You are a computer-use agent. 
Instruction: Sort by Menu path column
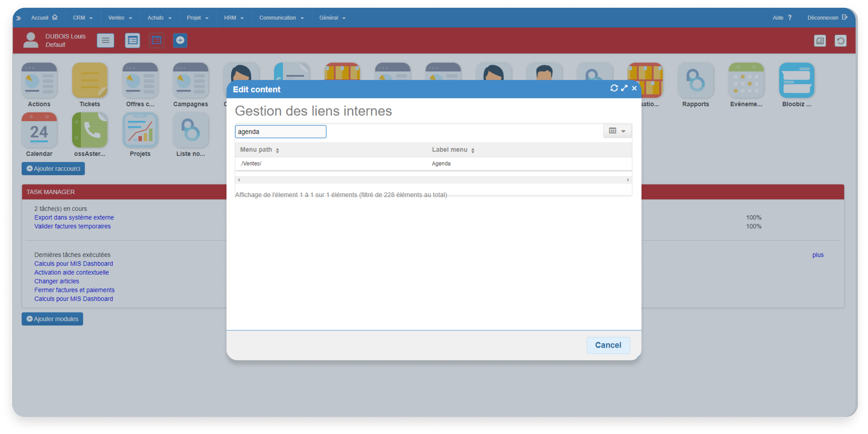click(259, 150)
